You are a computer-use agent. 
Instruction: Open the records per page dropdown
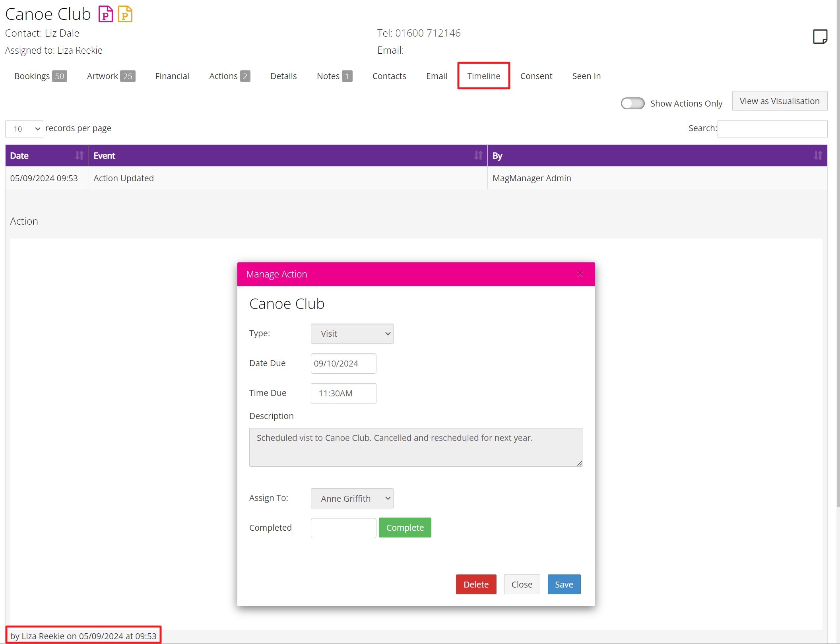coord(23,129)
